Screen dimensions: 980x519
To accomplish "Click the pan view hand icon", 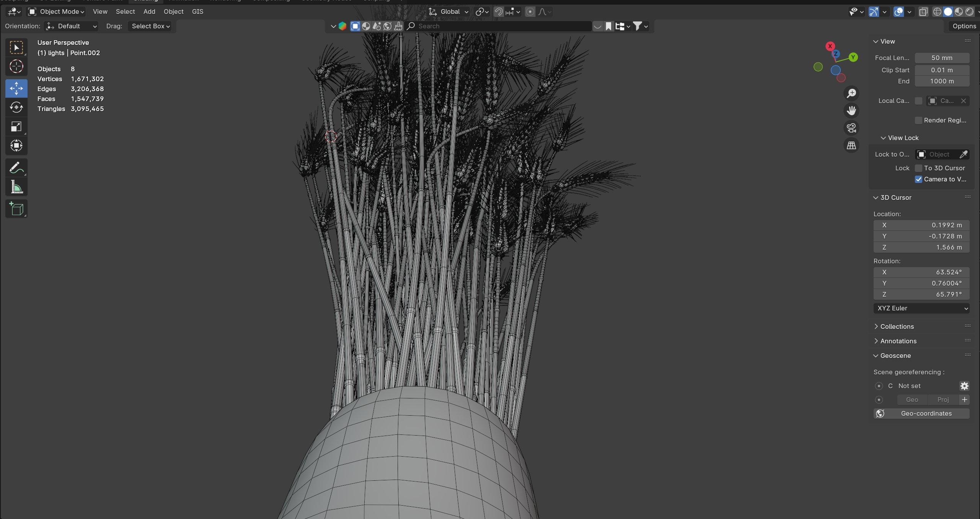I will 851,111.
